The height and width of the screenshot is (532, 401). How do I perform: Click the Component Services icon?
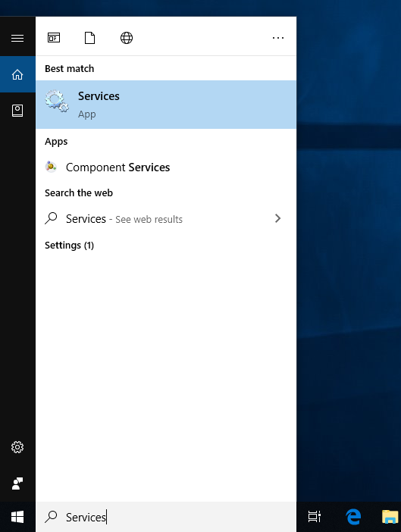tap(51, 167)
